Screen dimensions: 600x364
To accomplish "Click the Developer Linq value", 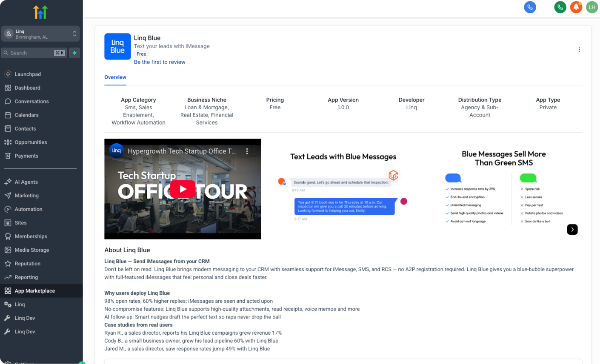I will tap(411, 108).
